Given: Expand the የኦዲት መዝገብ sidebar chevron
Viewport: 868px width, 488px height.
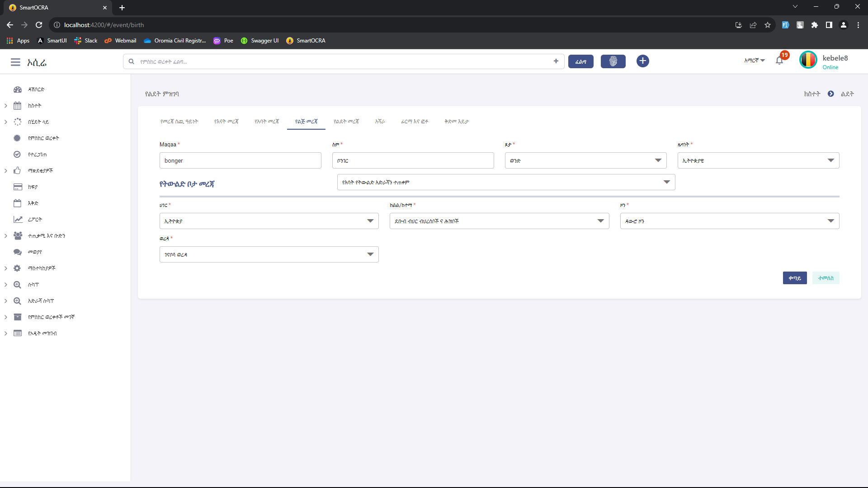Looking at the screenshot, I should click(6, 333).
